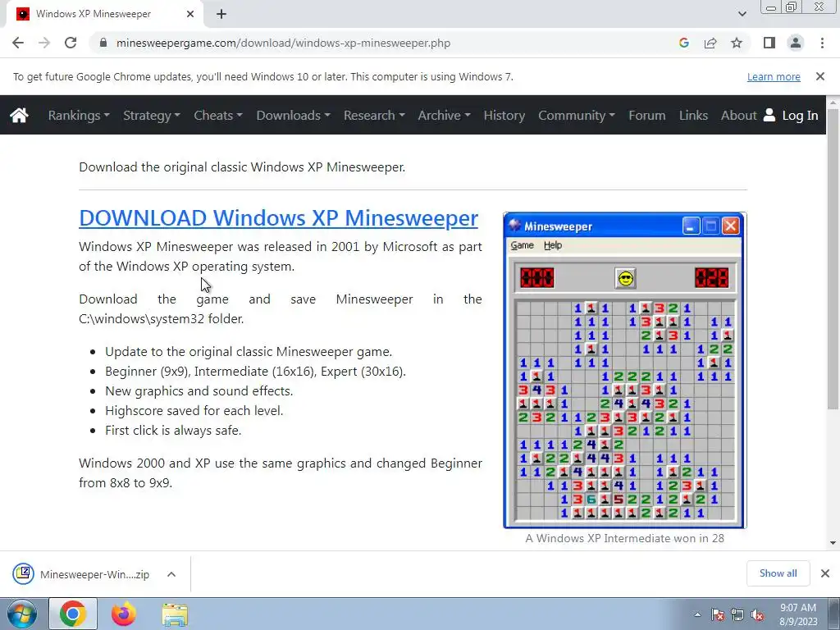Open the Links page in navbar
This screenshot has height=630, width=840.
click(693, 115)
